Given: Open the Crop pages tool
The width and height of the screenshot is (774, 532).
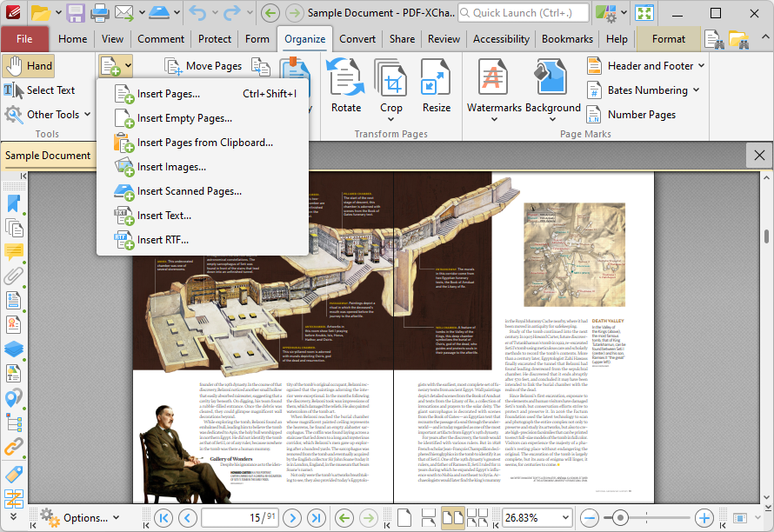Looking at the screenshot, I should click(x=391, y=89).
